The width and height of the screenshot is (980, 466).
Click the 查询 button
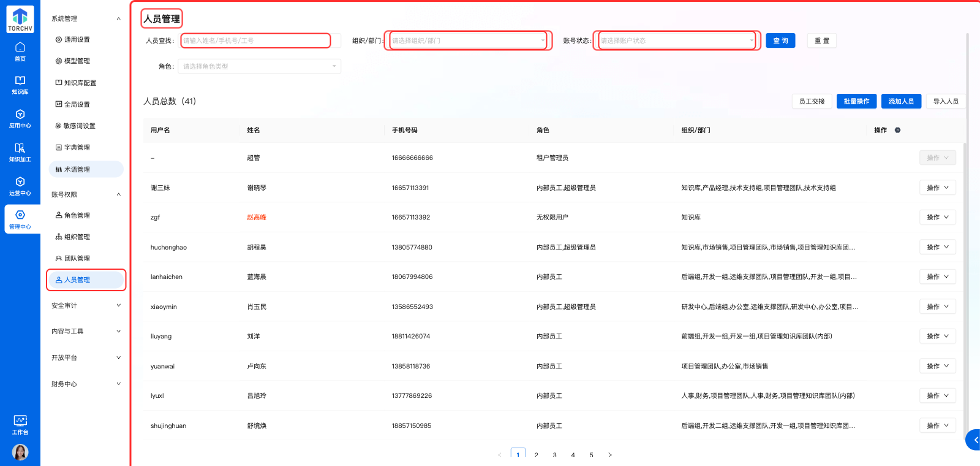pos(780,40)
